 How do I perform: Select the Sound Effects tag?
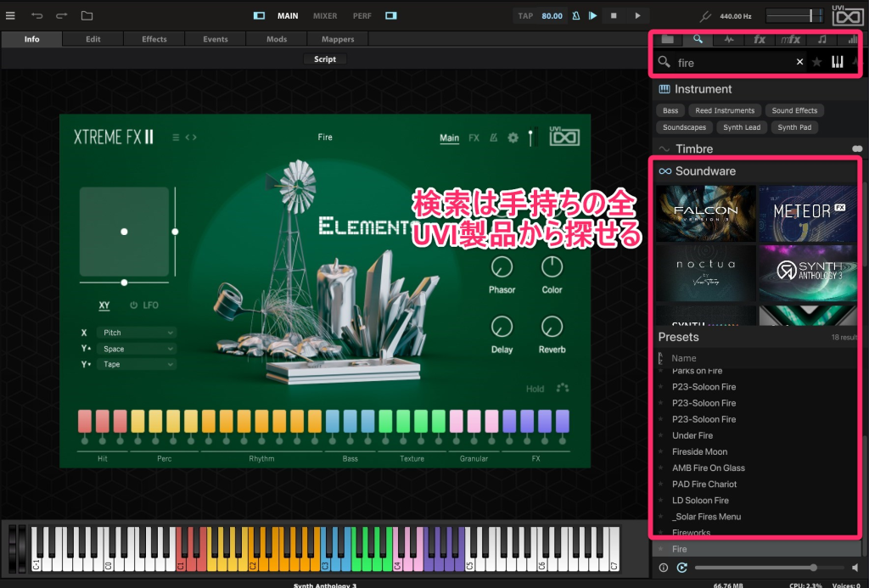point(794,110)
